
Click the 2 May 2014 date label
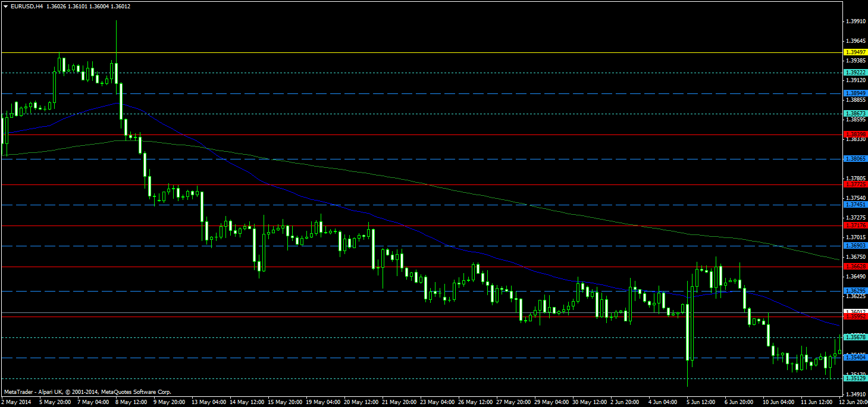click(x=15, y=402)
